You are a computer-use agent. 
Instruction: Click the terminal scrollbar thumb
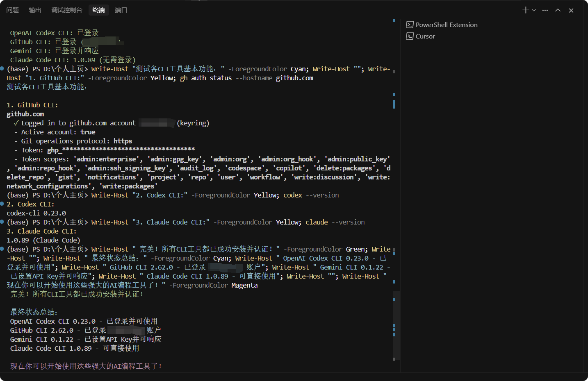[396, 326]
